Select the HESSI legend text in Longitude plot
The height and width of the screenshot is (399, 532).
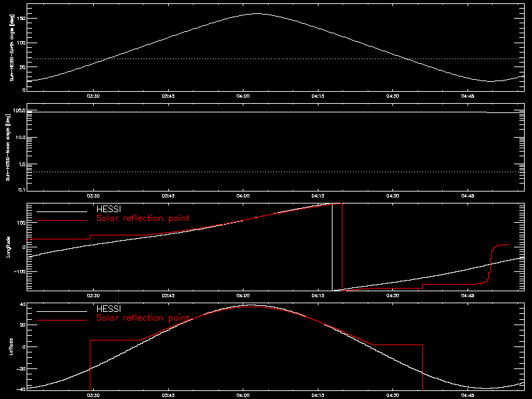pos(108,209)
